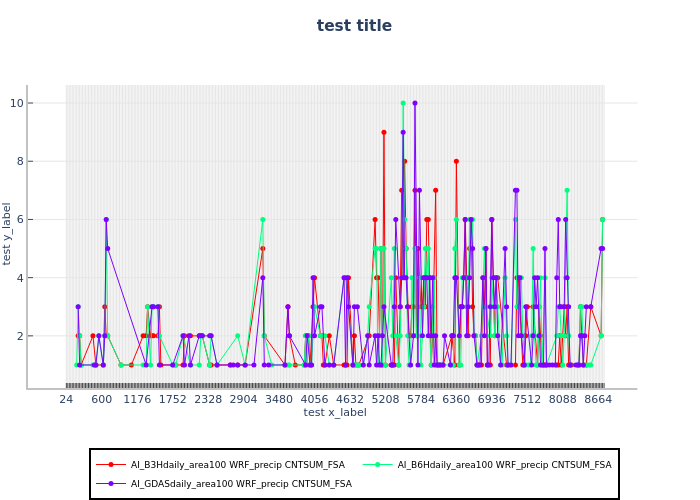Screen dimensions: 700x500
Task: Select the green data point peaking at 10
Action: click(x=403, y=103)
